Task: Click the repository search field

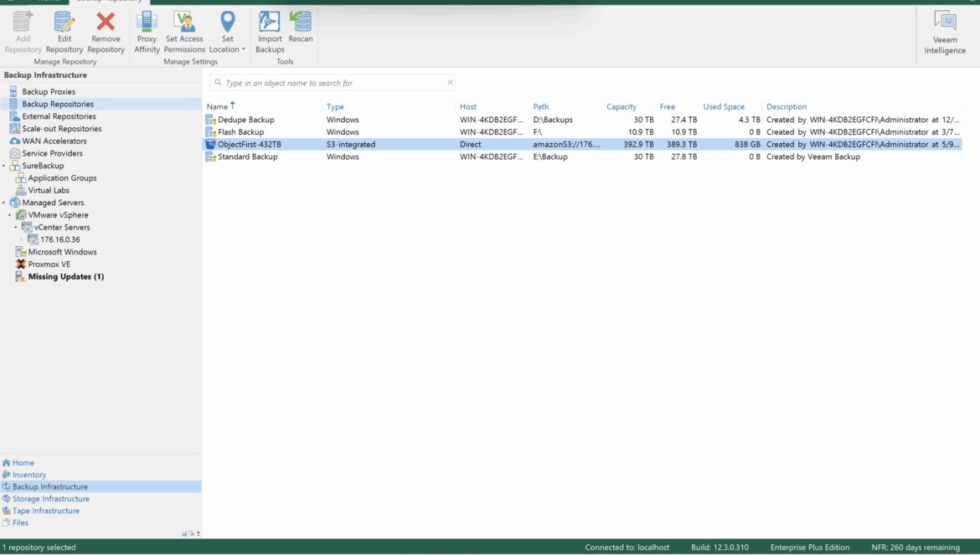Action: coord(334,82)
